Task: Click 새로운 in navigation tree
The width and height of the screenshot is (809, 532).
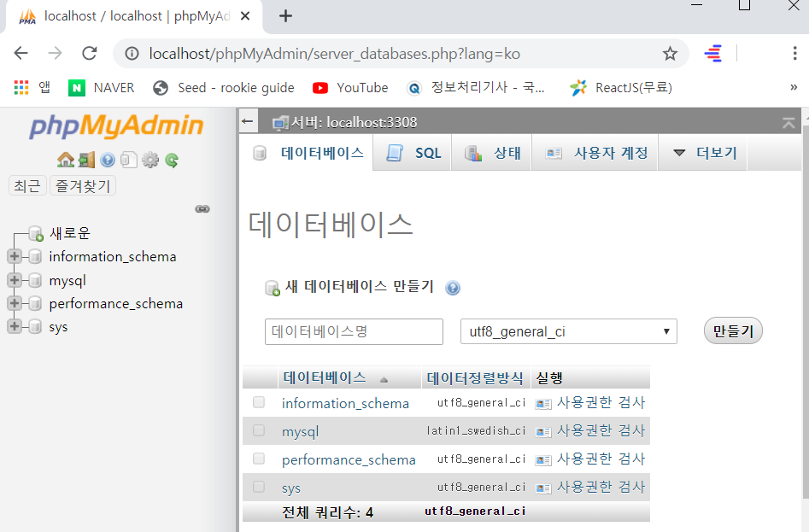Action: [70, 233]
